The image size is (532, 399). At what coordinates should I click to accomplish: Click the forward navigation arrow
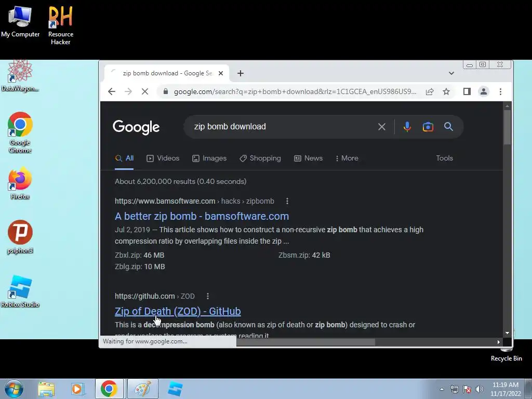(128, 91)
